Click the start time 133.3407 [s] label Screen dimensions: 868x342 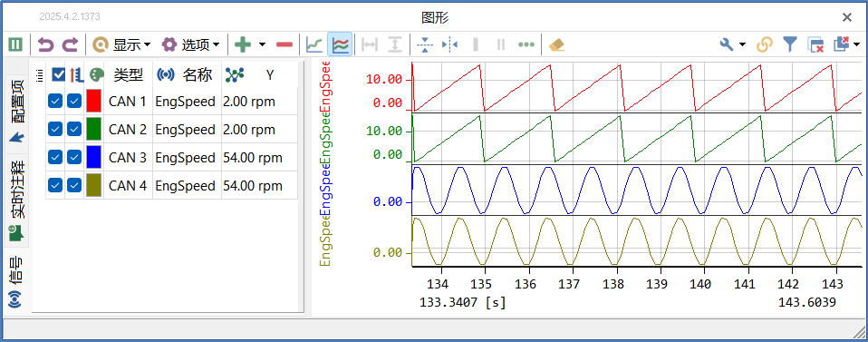(463, 303)
